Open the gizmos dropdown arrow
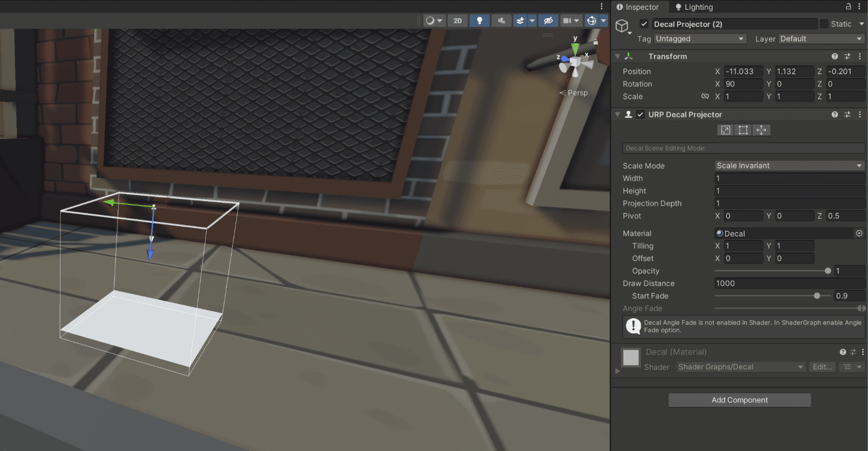This screenshot has height=451, width=868. (x=603, y=20)
